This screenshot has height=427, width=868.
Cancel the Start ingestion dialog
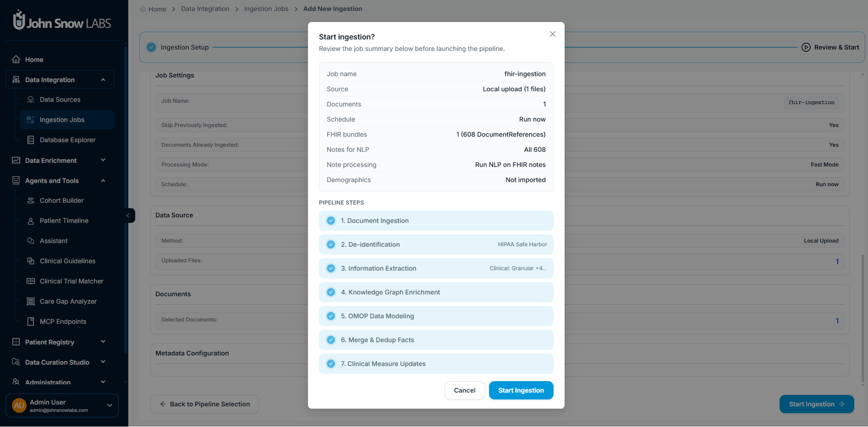[x=465, y=390]
